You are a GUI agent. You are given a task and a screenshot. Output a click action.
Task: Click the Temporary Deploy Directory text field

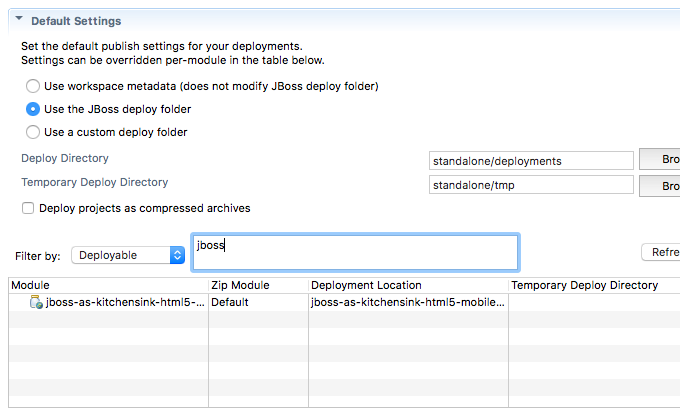pyautogui.click(x=530, y=185)
